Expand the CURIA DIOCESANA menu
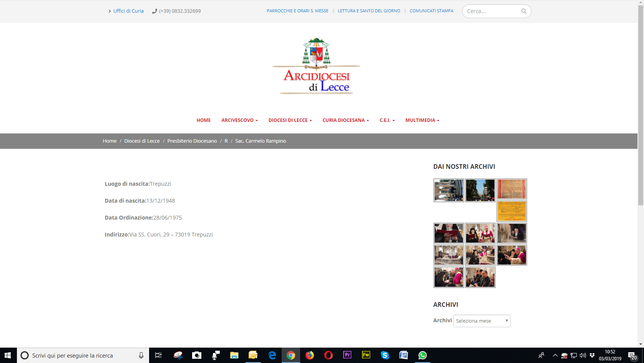The height and width of the screenshot is (363, 644). [x=345, y=120]
